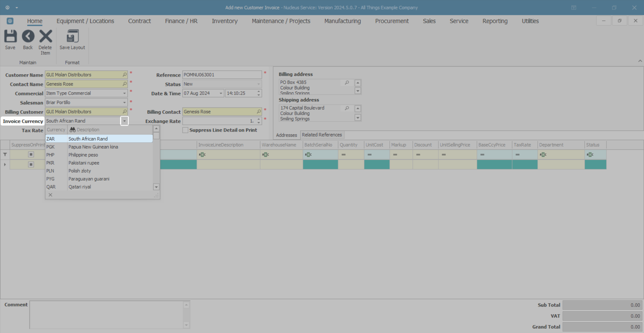Screen dimensions: 644x333
Task: Click the ribbon display options icon in title bar
Action: pyautogui.click(x=574, y=7)
